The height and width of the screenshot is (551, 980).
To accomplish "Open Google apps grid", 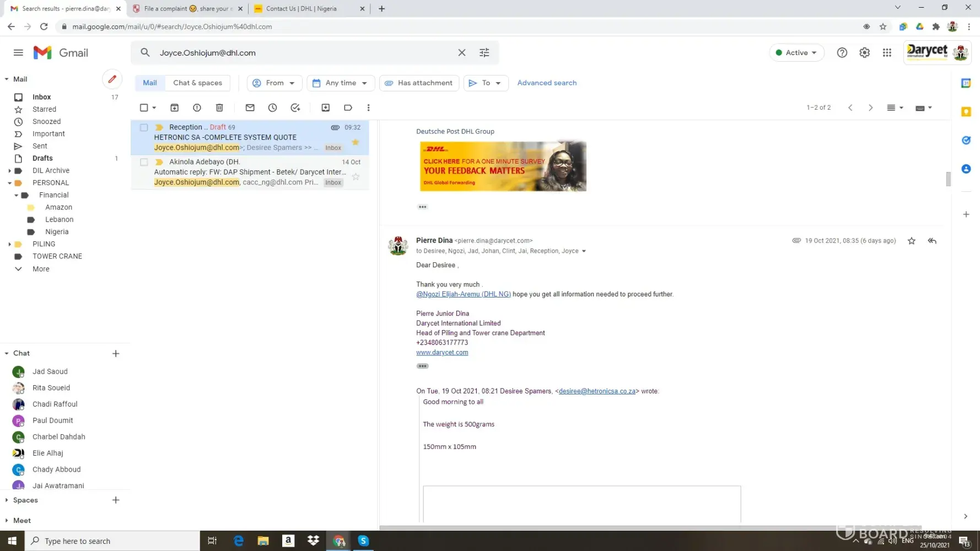I will click(886, 53).
